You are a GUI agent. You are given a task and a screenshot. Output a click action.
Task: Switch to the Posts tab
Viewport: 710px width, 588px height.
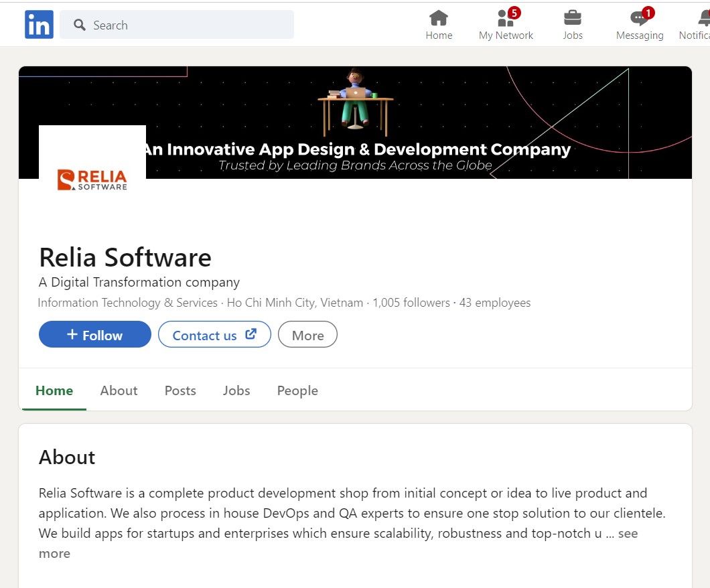click(x=180, y=390)
